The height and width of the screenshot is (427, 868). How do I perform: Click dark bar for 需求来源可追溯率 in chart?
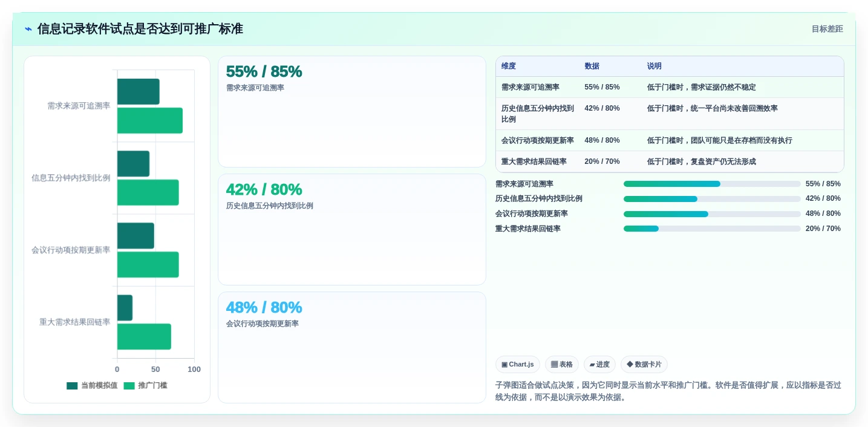pos(139,91)
